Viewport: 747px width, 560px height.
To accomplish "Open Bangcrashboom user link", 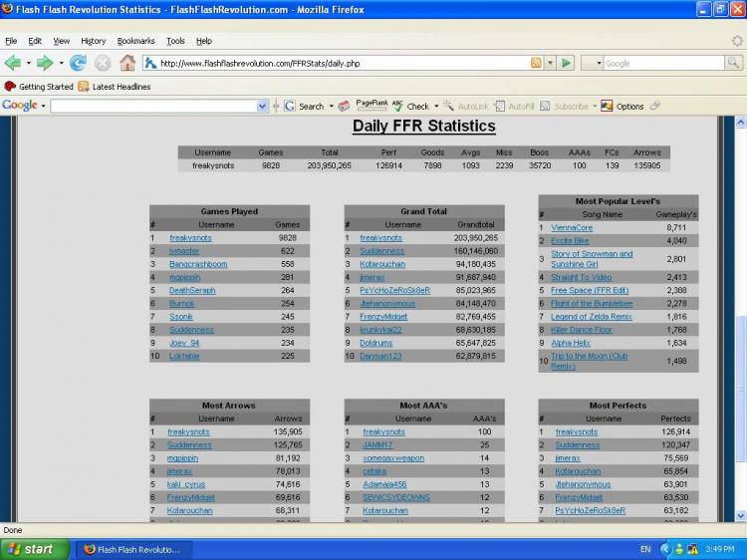I will [198, 264].
